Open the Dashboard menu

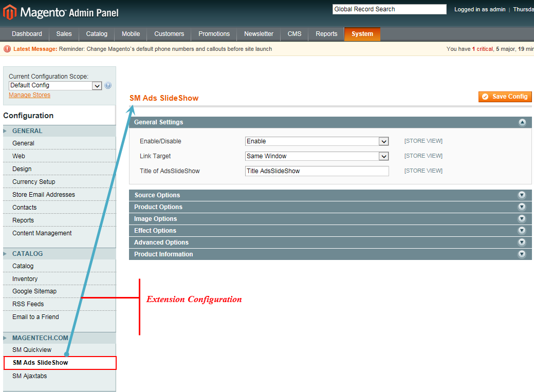(27, 34)
